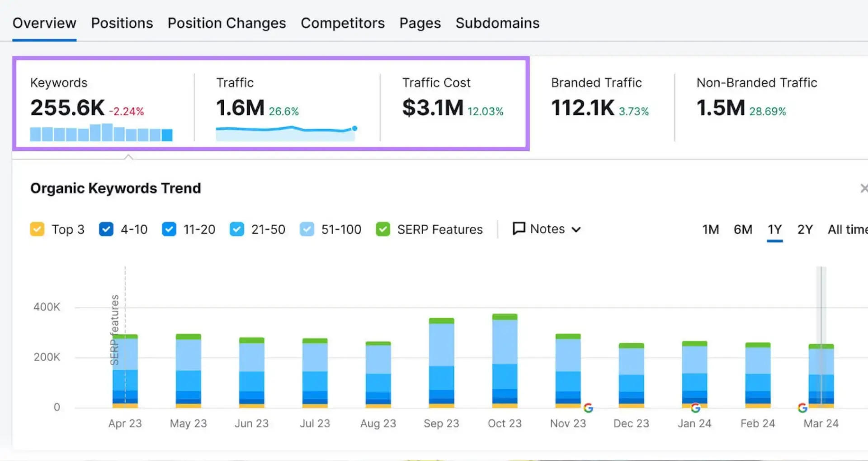
Task: Toggle the 51-100 positions checkbox
Action: pos(307,229)
